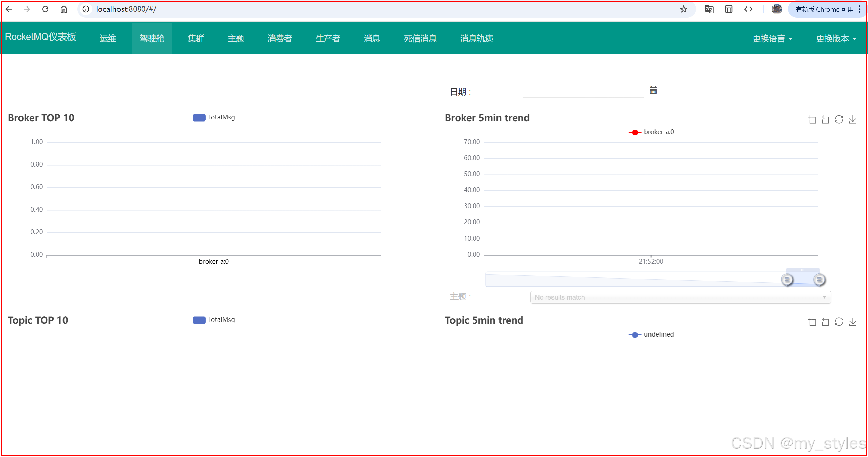Open the date picker calendar icon
Screen dimensions: 868x457
(653, 90)
